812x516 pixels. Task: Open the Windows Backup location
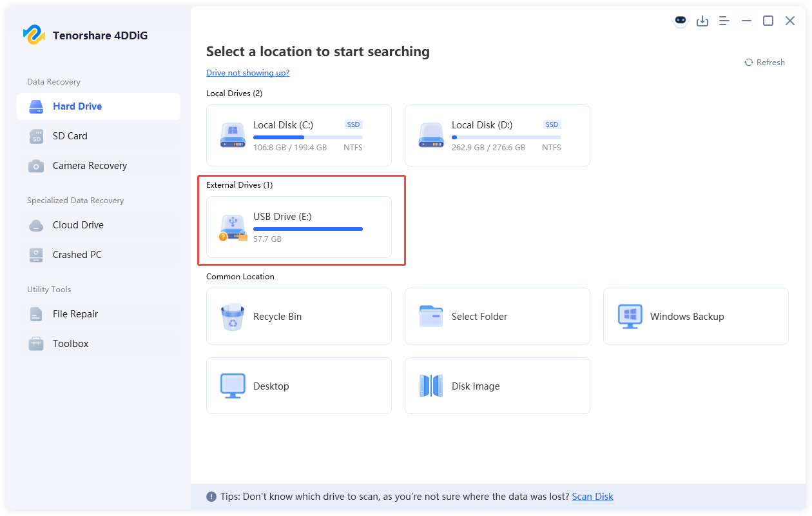click(x=695, y=316)
